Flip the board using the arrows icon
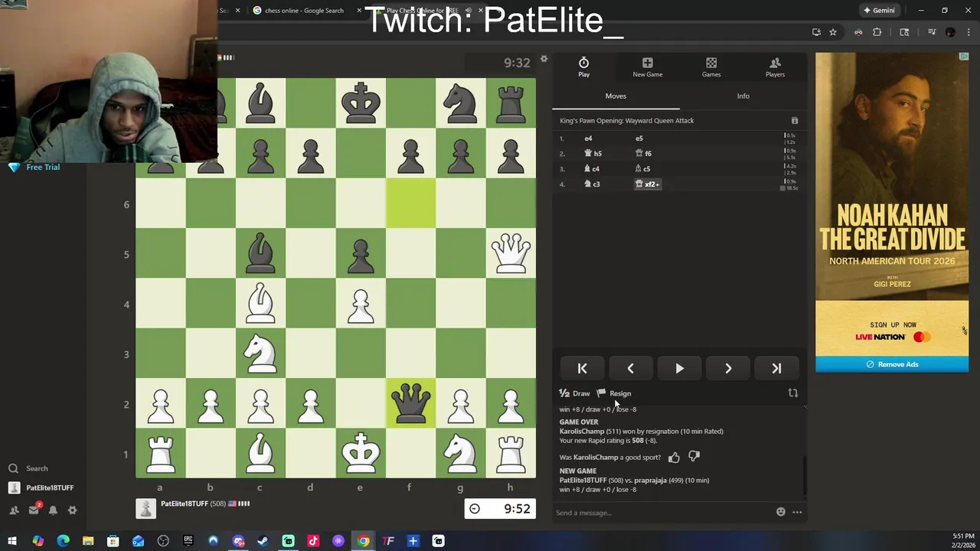This screenshot has height=551, width=980. click(793, 393)
